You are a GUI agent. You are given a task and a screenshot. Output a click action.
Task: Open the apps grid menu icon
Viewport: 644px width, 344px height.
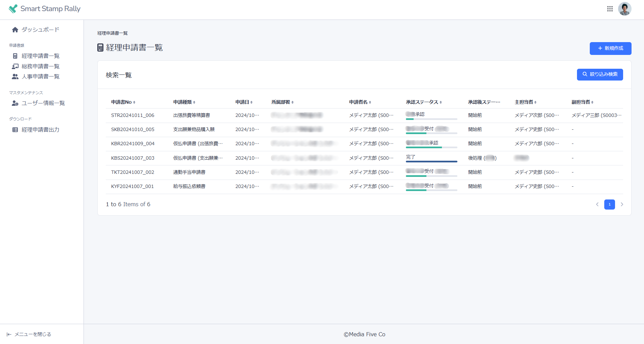pyautogui.click(x=610, y=9)
